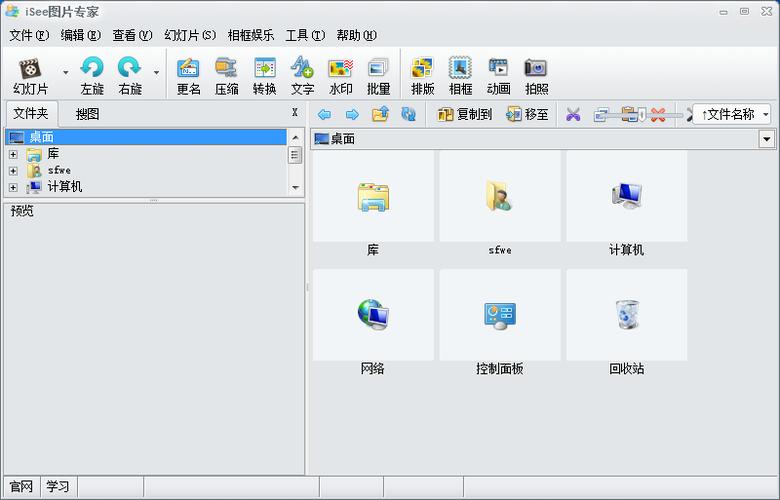This screenshot has width=780, height=500.
Task: Click the 复制到 copy-to button
Action: pyautogui.click(x=465, y=115)
